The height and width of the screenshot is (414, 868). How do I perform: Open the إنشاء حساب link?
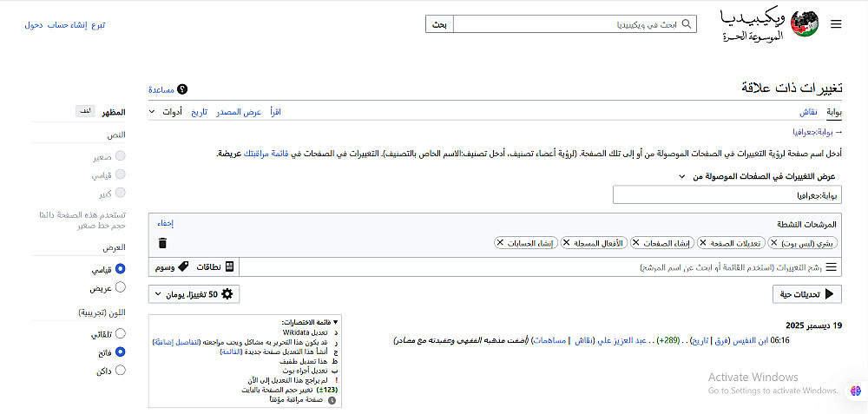tap(67, 25)
